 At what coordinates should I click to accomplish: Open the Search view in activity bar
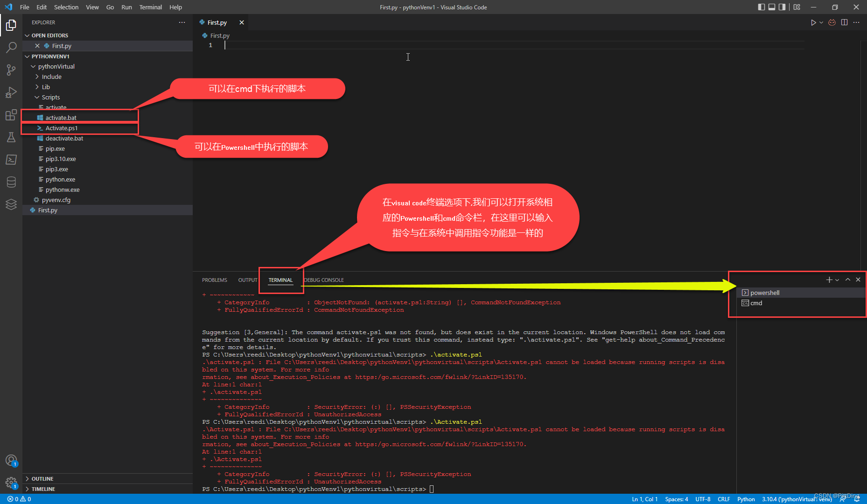tap(11, 47)
